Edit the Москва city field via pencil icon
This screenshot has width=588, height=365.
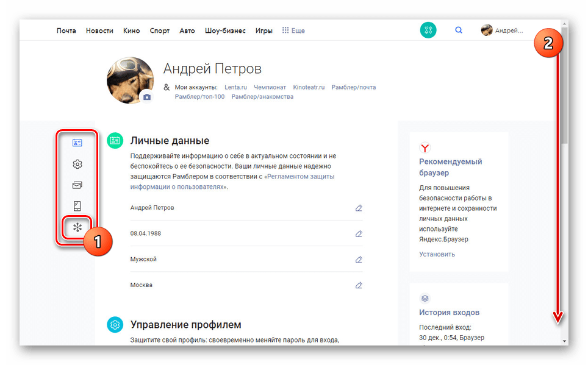tap(359, 285)
